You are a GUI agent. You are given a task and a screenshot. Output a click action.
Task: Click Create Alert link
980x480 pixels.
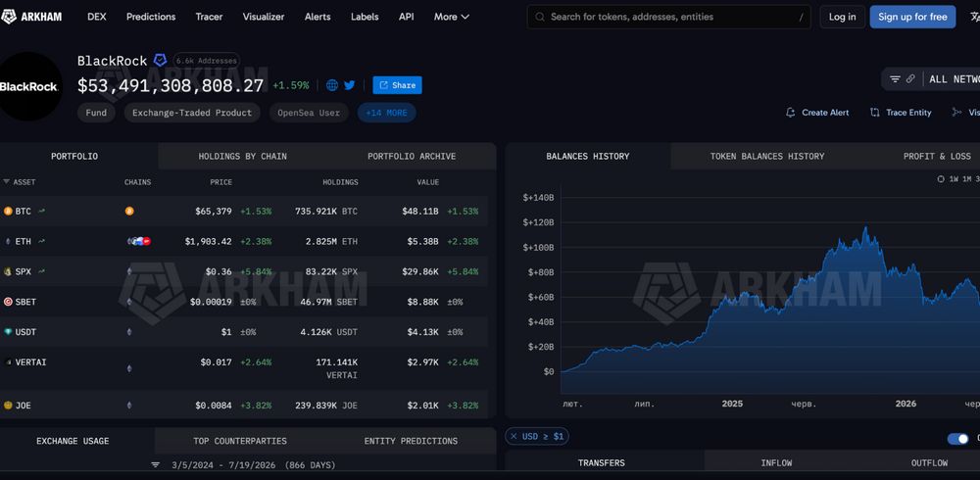tap(817, 113)
